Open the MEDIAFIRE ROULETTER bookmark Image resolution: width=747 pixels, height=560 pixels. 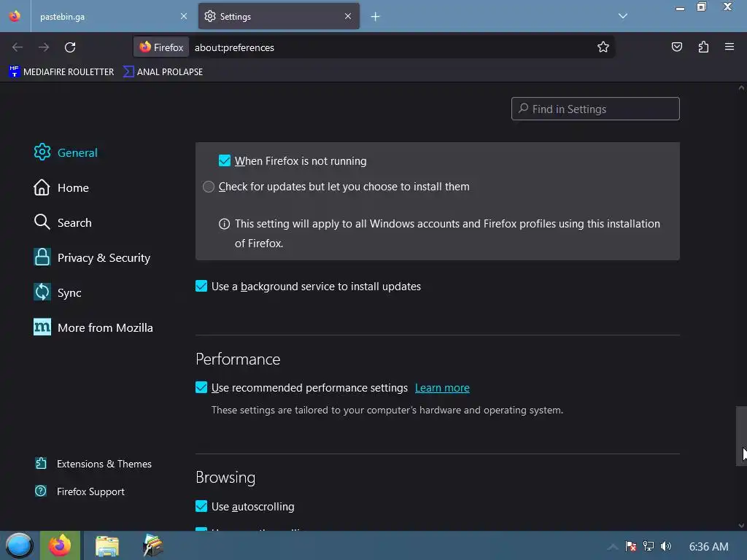click(x=61, y=72)
